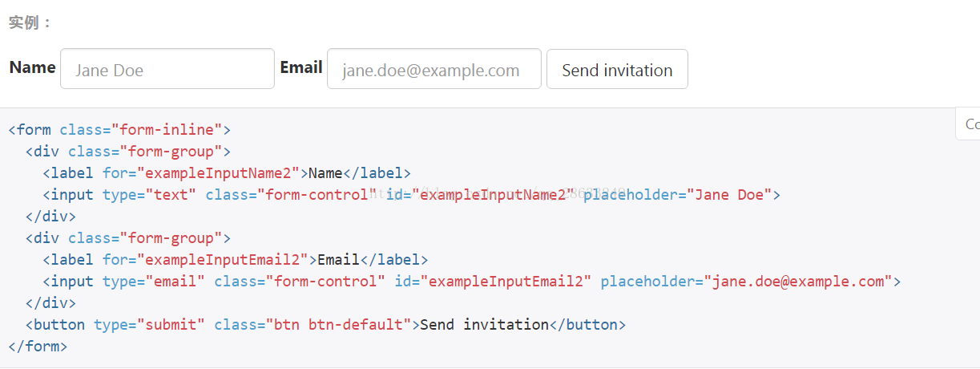Screen dimensions: 980x369
Task: Click the placeholder="jane.doe@example.com" attribute in the code
Action: (x=747, y=282)
